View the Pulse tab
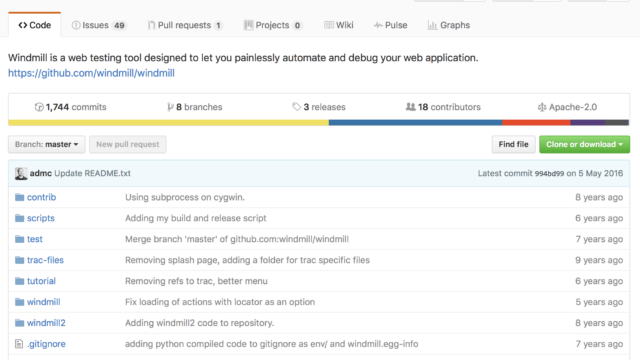 (x=390, y=25)
